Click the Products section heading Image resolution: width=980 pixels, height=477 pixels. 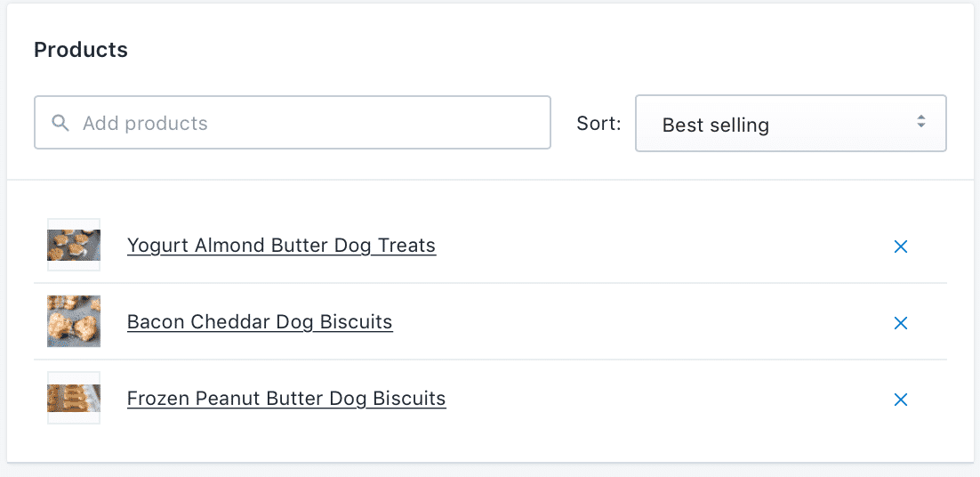coord(81,49)
